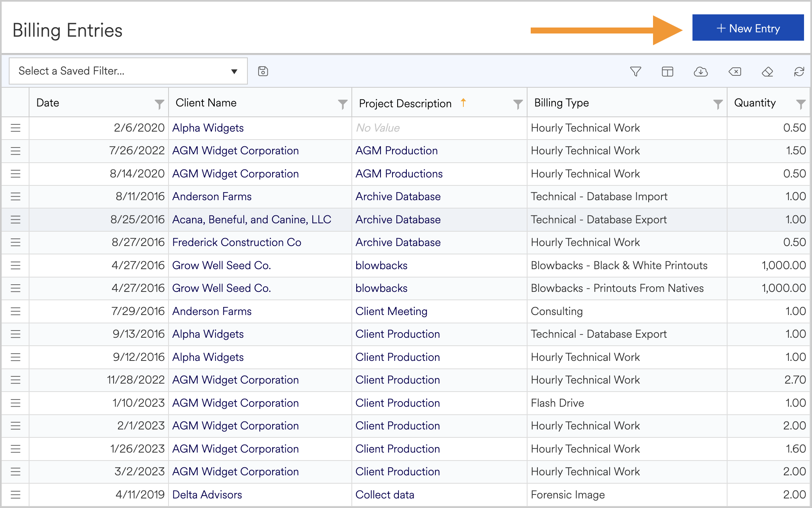
Task: Sort by Project Description column header
Action: (405, 103)
